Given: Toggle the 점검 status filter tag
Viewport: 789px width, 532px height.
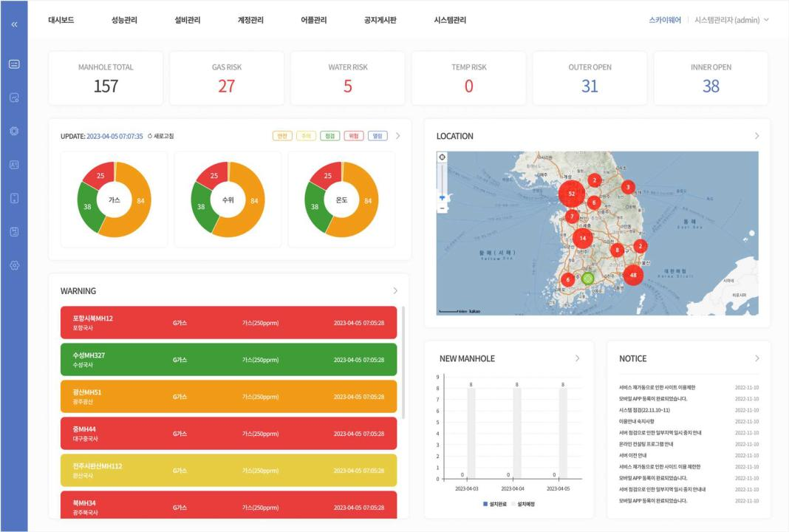Looking at the screenshot, I should (x=329, y=136).
